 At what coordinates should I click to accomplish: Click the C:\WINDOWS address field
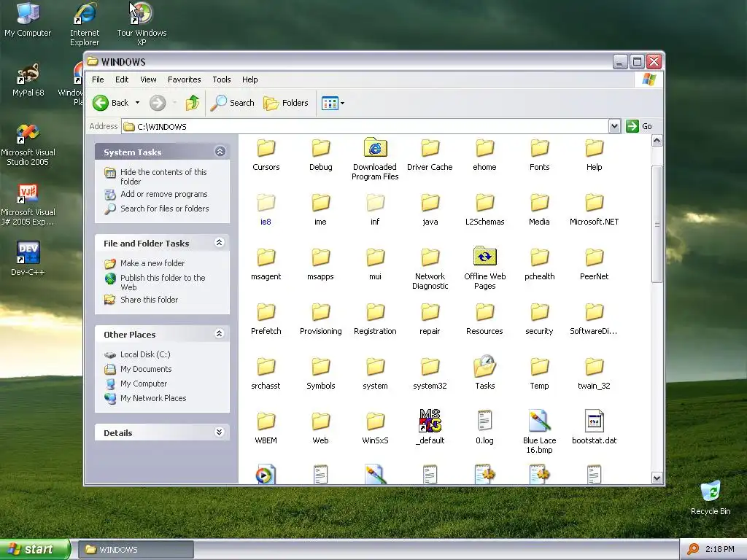click(x=365, y=127)
